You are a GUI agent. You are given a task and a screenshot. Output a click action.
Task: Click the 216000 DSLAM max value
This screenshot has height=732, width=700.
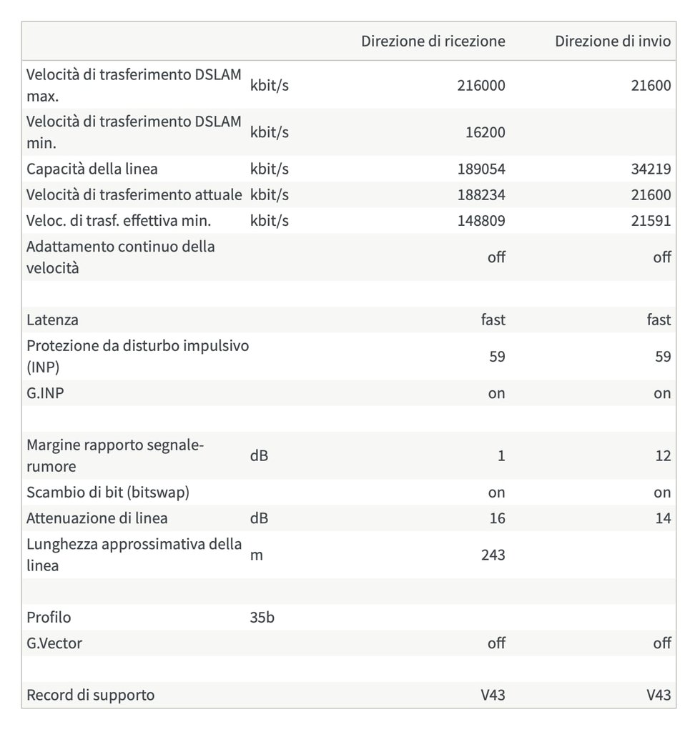click(x=480, y=86)
